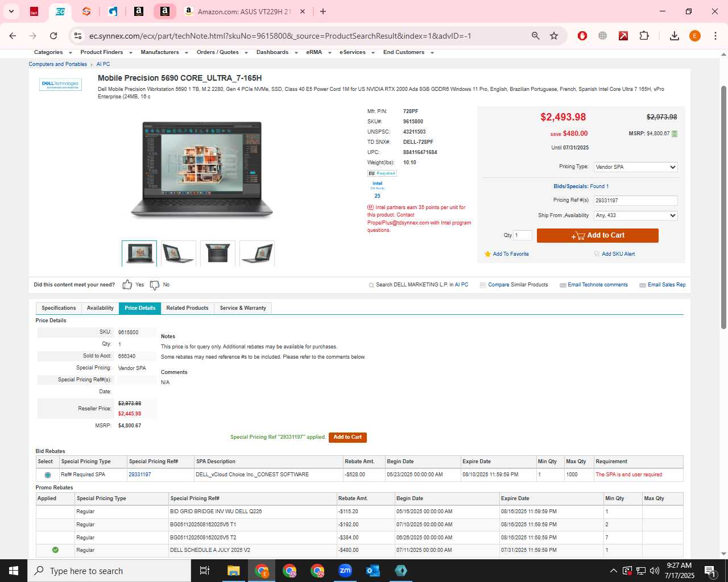Open browser Downloads icon
728x582 pixels.
674,36
